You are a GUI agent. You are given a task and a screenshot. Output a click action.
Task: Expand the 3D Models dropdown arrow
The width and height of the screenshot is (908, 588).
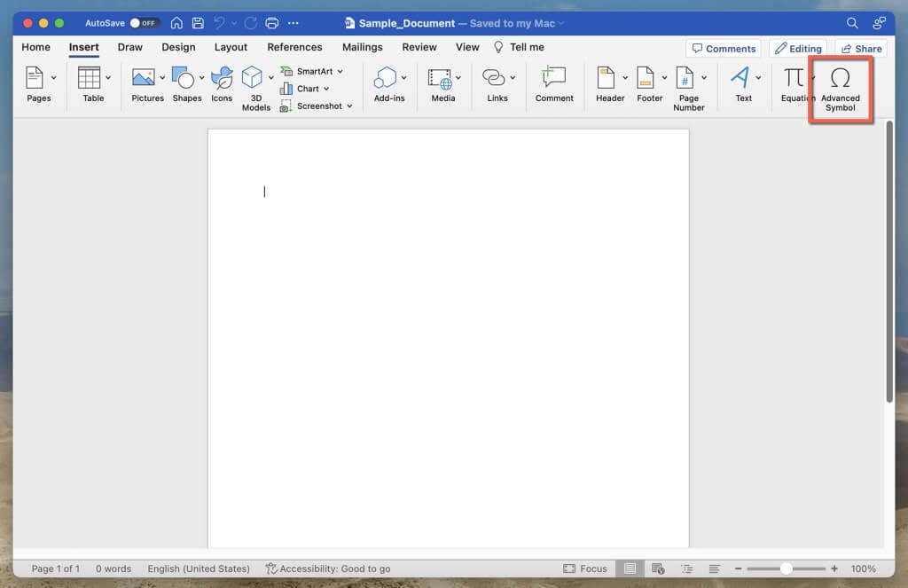pyautogui.click(x=271, y=78)
